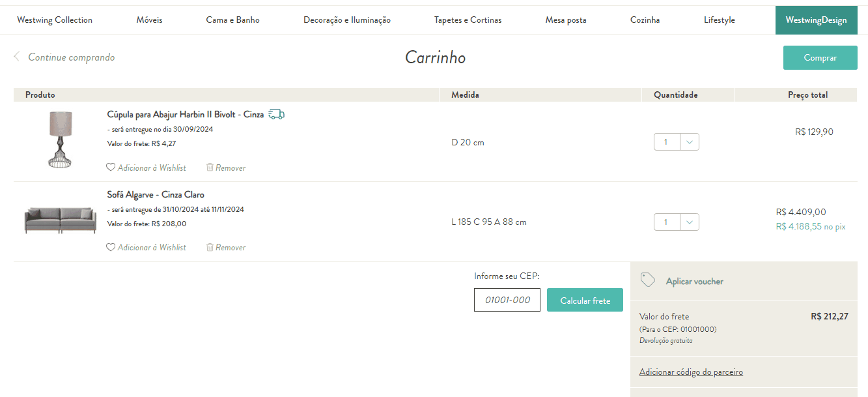Click the Preço total column header

(x=808, y=95)
